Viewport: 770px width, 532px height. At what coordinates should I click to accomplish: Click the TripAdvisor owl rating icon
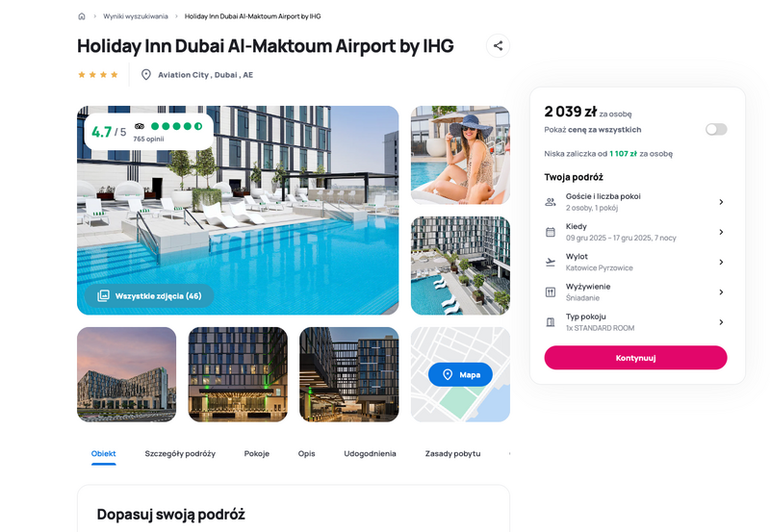[140, 126]
